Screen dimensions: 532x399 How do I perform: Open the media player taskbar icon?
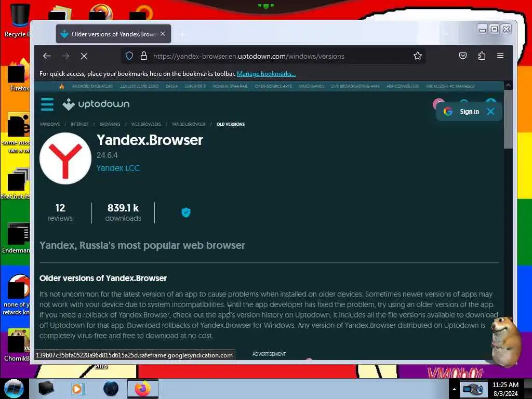pyautogui.click(x=77, y=389)
